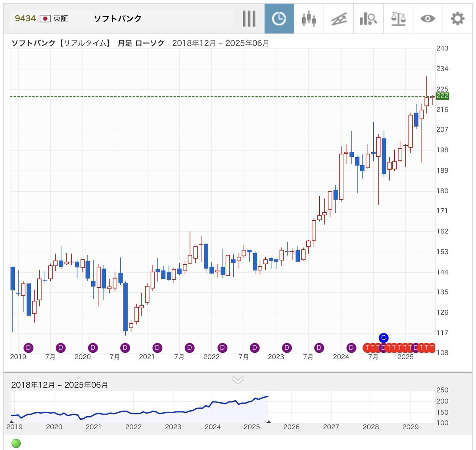476x450 pixels.
Task: Click the 126 price axis label
Action: pyautogui.click(x=442, y=312)
